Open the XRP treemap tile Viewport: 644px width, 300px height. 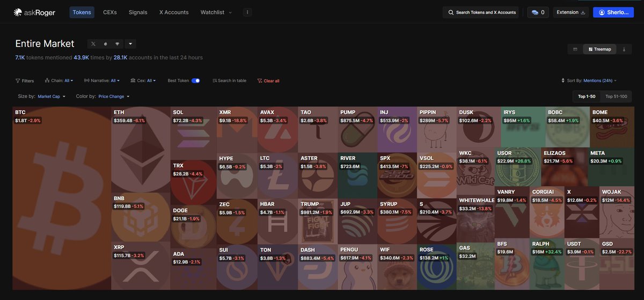pyautogui.click(x=141, y=265)
